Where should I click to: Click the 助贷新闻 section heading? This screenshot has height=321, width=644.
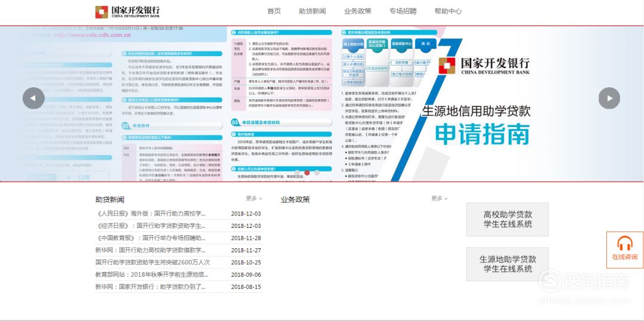[110, 200]
